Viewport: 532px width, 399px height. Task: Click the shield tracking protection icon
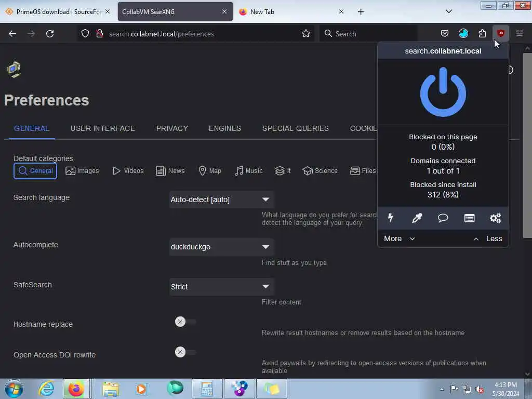tap(85, 33)
